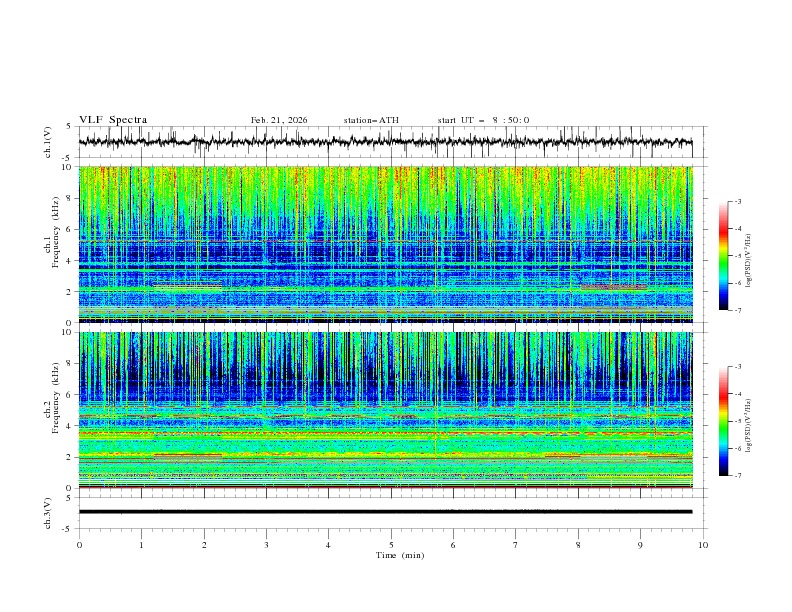Click the "-4" tick on lower color bar
Image resolution: width=792 pixels, height=612 pixels.
(738, 394)
